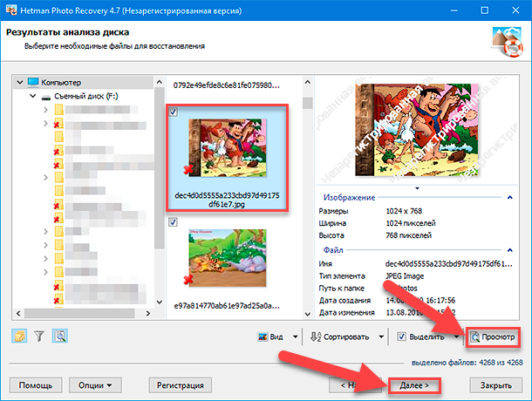Collapse the Съемный диск (F:) node
The height and width of the screenshot is (401, 532).
33,96
